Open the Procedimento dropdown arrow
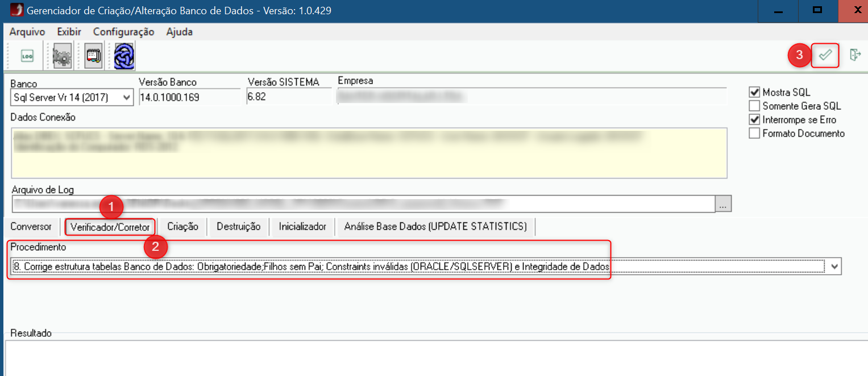This screenshot has height=376, width=868. (x=834, y=266)
